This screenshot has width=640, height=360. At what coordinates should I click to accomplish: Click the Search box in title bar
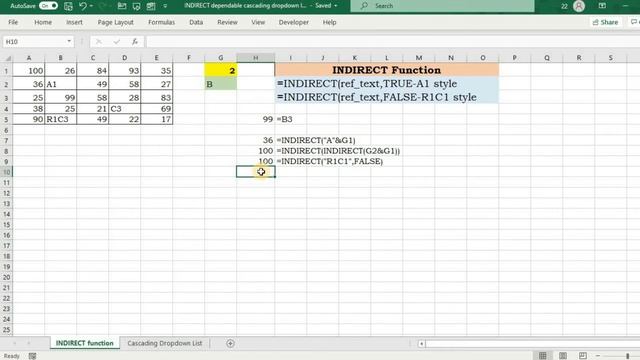coord(442,6)
